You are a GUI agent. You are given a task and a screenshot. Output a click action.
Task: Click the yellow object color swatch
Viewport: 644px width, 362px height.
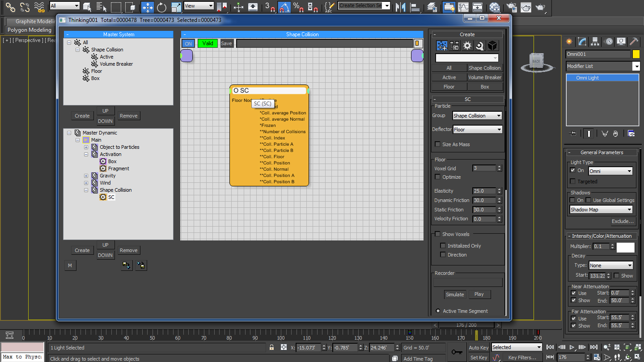(636, 54)
